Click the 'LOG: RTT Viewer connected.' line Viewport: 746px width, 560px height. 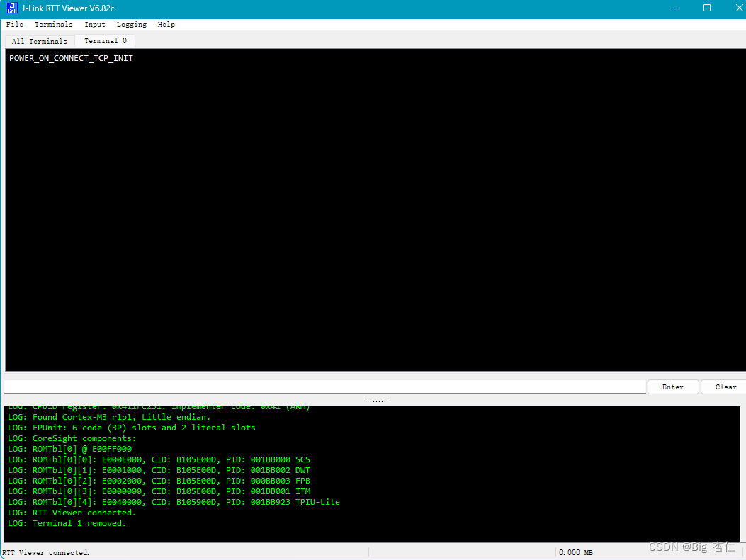click(72, 513)
